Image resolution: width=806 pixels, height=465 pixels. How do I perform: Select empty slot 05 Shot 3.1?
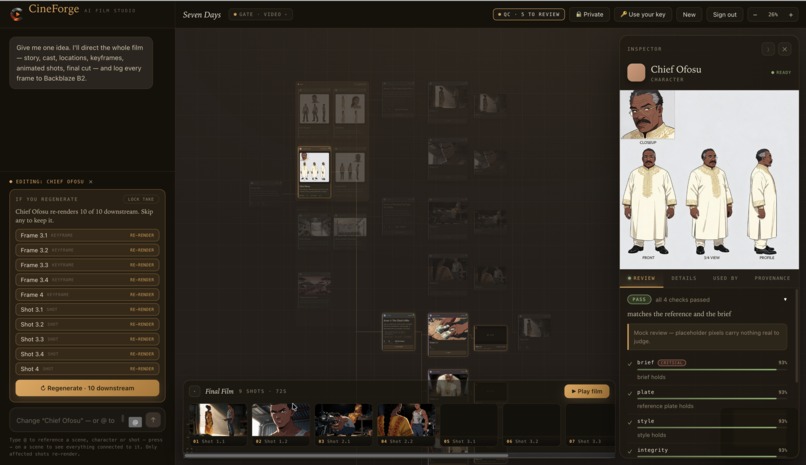point(469,424)
